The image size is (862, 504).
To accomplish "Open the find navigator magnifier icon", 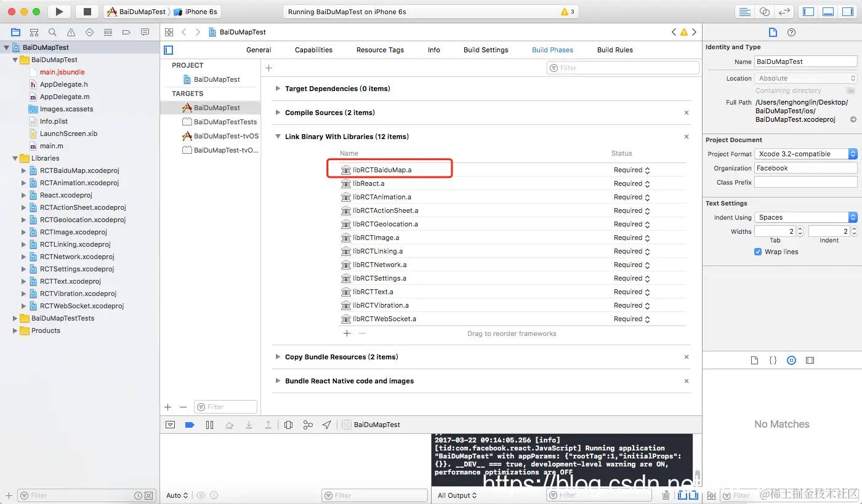I will point(52,32).
